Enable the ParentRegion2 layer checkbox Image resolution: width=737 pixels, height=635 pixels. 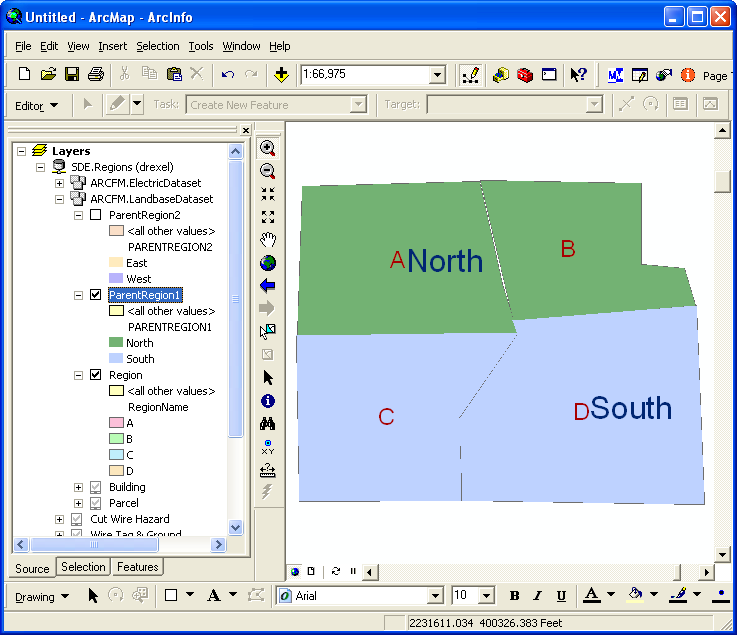pyautogui.click(x=96, y=215)
